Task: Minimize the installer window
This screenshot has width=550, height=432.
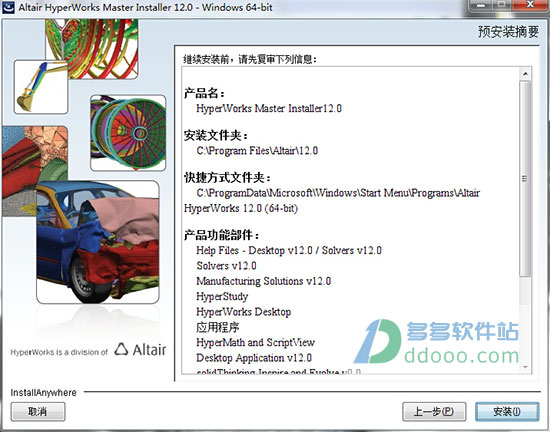Action: tap(481, 6)
